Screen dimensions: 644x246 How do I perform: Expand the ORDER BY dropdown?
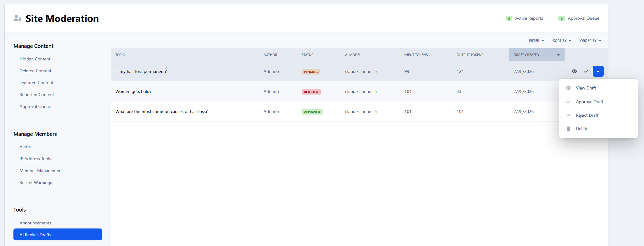point(591,41)
